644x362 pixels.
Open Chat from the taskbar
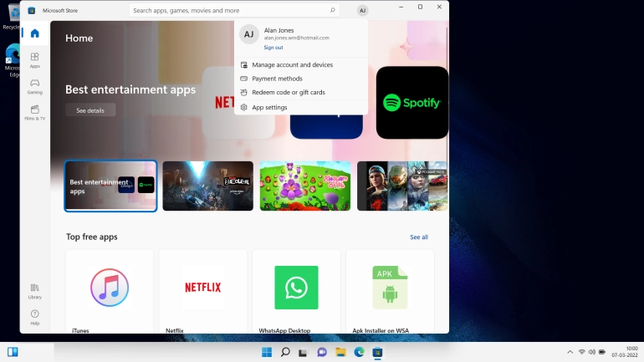322,352
